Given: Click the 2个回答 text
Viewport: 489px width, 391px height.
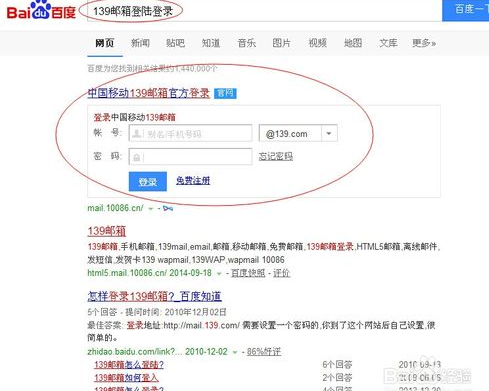Looking at the screenshot, I should tap(337, 378).
